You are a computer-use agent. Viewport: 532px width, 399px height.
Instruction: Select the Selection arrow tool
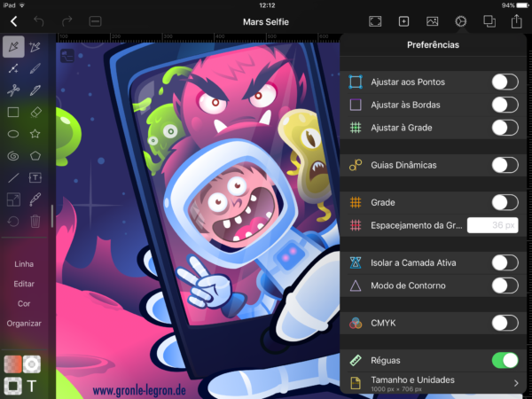(13, 47)
